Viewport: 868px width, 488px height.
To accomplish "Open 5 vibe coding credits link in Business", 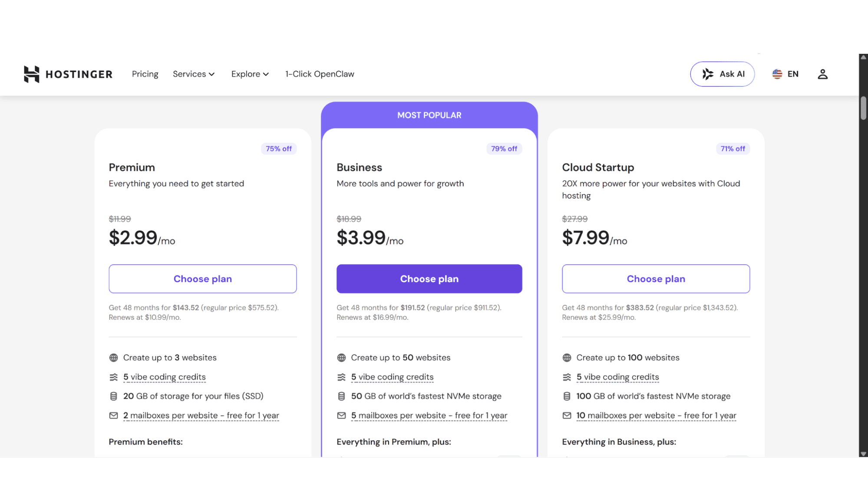I will [x=393, y=377].
